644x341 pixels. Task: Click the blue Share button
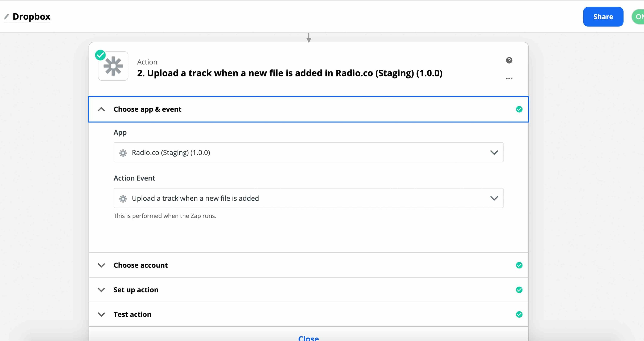point(603,17)
